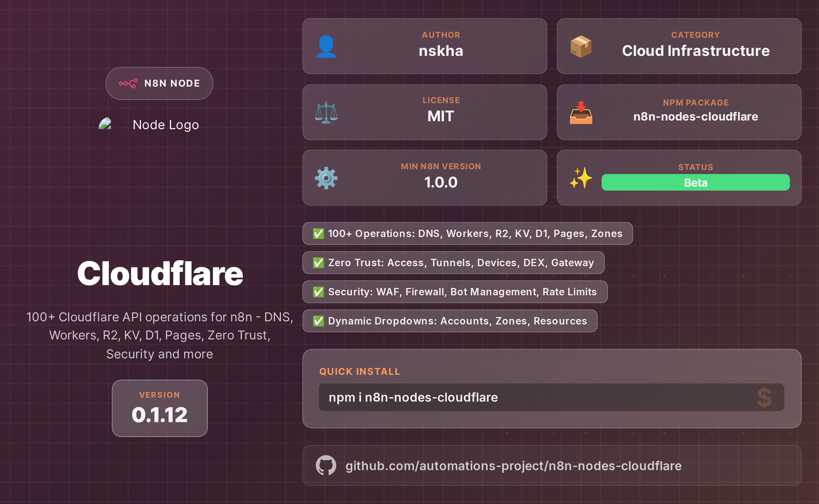Click the QUICK INSTALL label
819x504 pixels.
coord(360,372)
